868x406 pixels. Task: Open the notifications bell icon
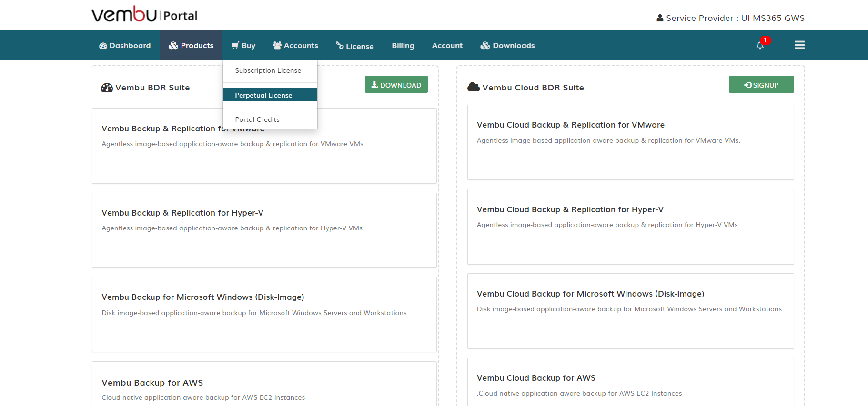(760, 46)
